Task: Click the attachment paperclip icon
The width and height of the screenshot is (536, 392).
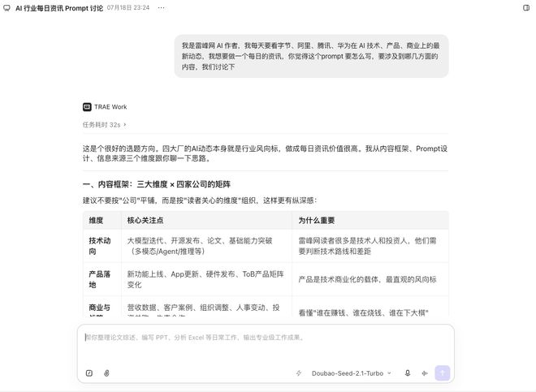Action: pos(106,373)
